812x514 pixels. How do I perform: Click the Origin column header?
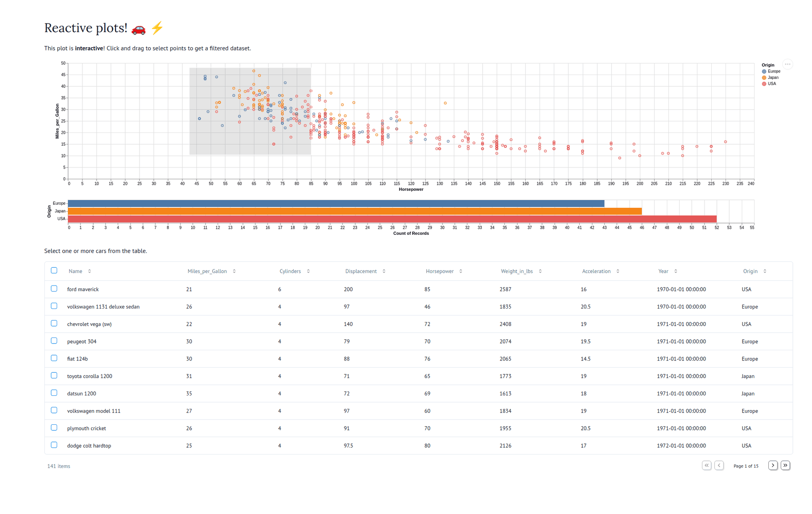(750, 271)
